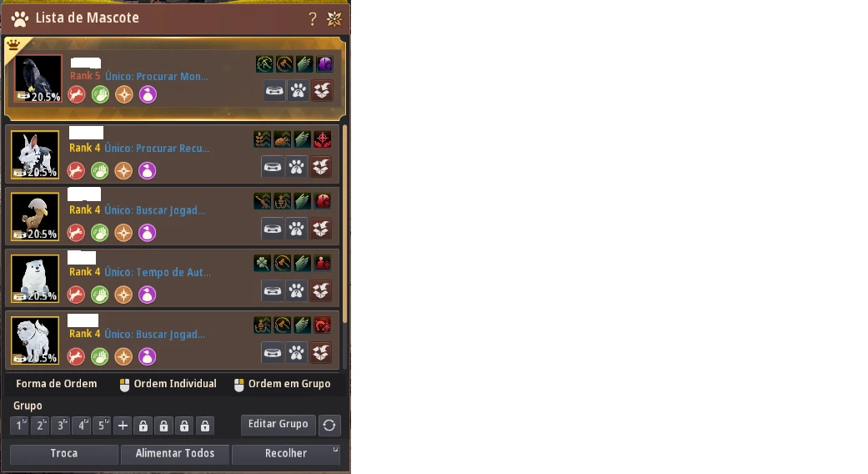This screenshot has width=868, height=474.
Task: Open the help question mark icon
Action: tap(313, 19)
